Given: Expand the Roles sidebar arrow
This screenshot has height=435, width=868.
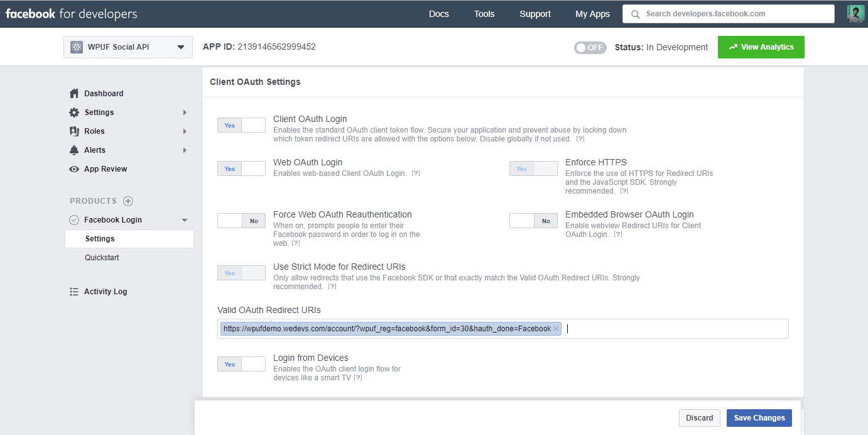Looking at the screenshot, I should click(185, 131).
